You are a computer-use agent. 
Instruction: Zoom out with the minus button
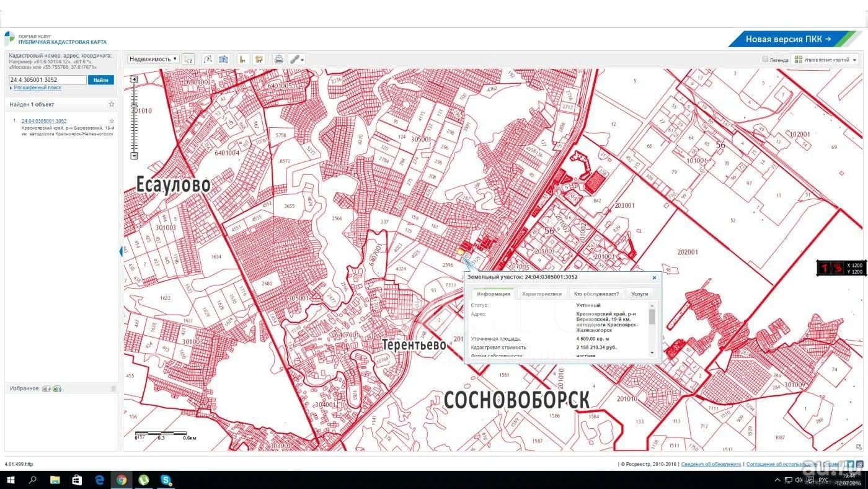(134, 155)
